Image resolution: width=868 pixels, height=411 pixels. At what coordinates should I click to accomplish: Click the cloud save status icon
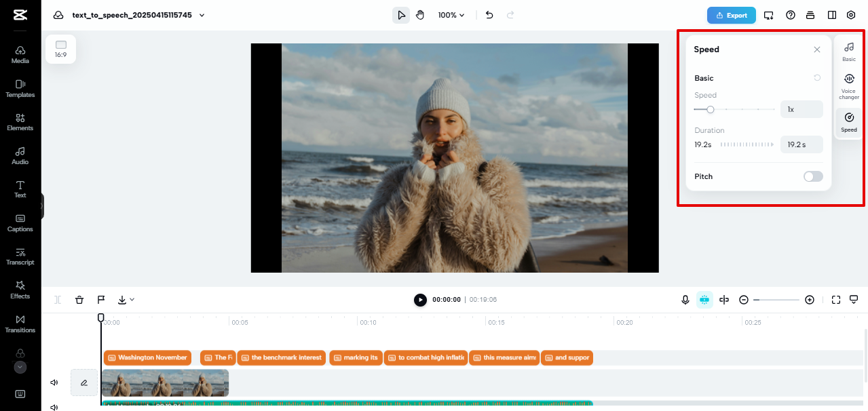click(x=58, y=15)
